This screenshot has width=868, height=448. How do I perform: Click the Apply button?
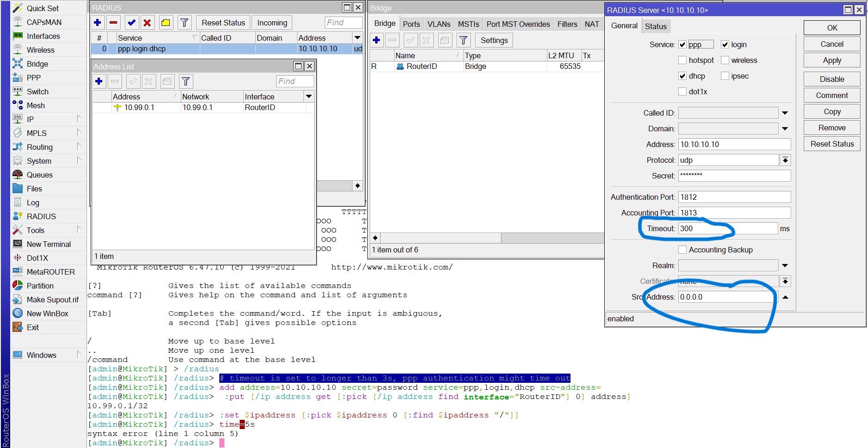[x=832, y=60]
